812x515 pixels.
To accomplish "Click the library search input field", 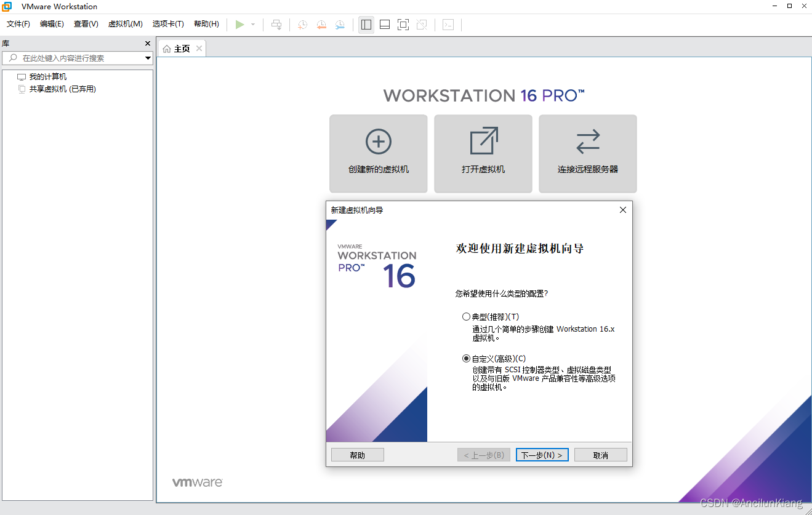I will (78, 58).
